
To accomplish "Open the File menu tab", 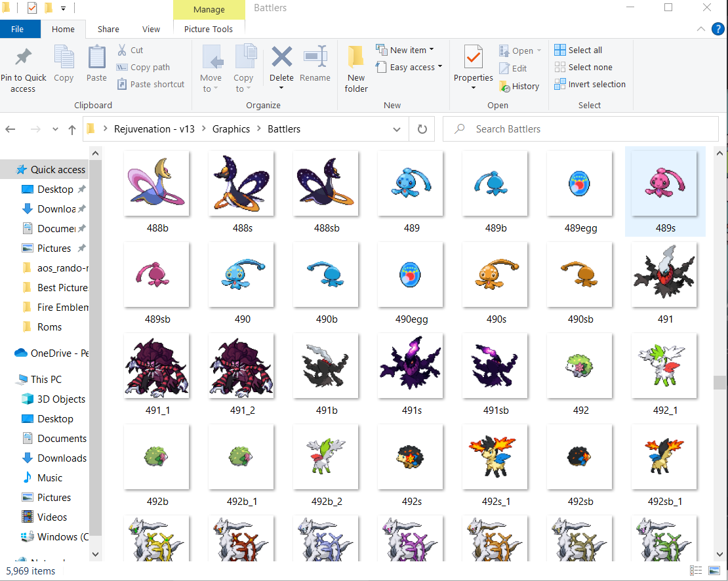I will point(18,29).
